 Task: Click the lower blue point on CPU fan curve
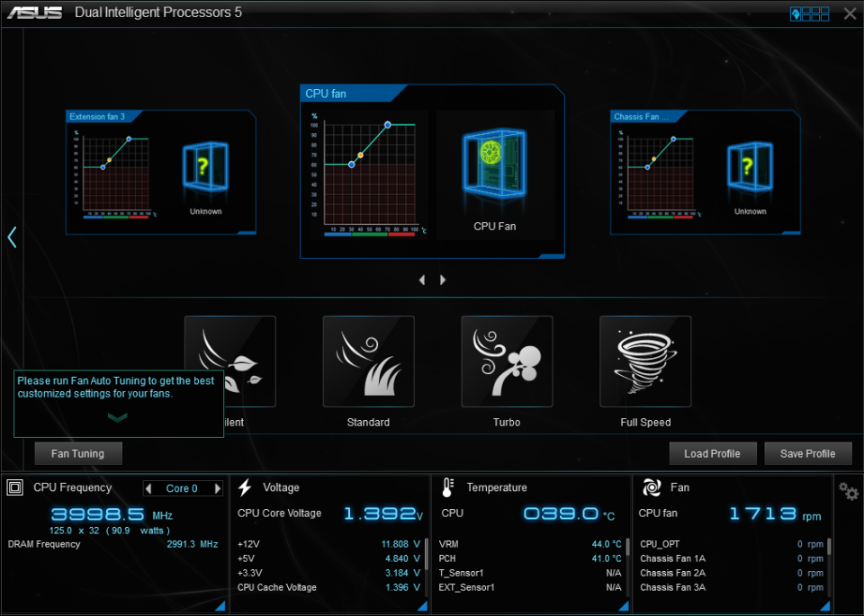[352, 164]
